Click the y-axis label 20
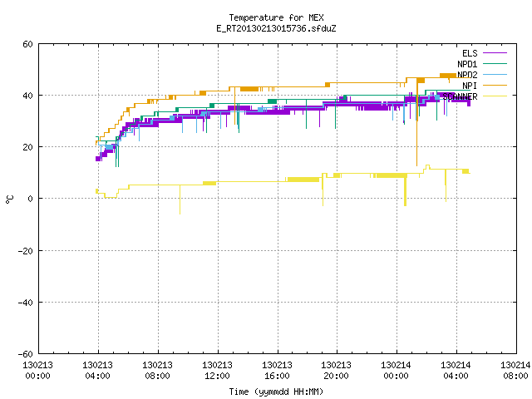The width and height of the screenshot is (532, 399). [x=27, y=147]
